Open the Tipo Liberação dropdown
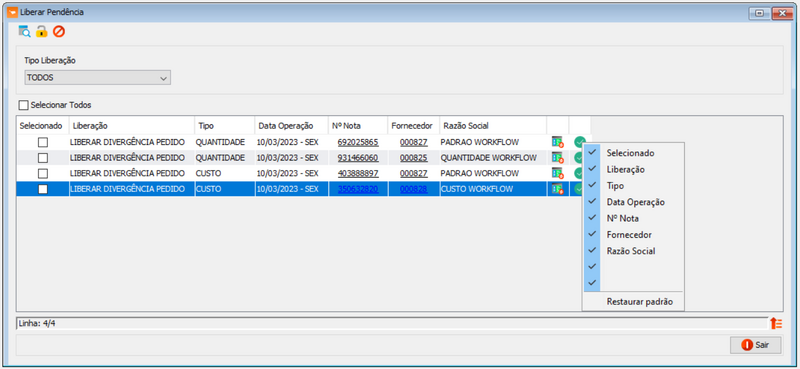Viewport: 800px width, 369px height. pyautogui.click(x=97, y=78)
